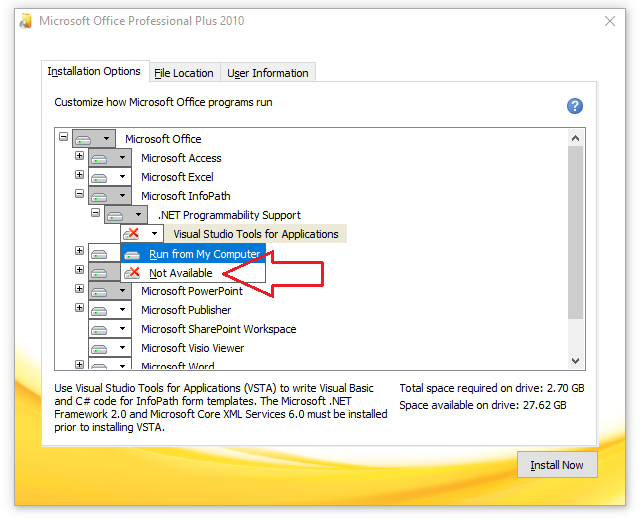The width and height of the screenshot is (644, 519).
Task: Collapse the Microsoft InfoPath node
Action: [x=79, y=193]
